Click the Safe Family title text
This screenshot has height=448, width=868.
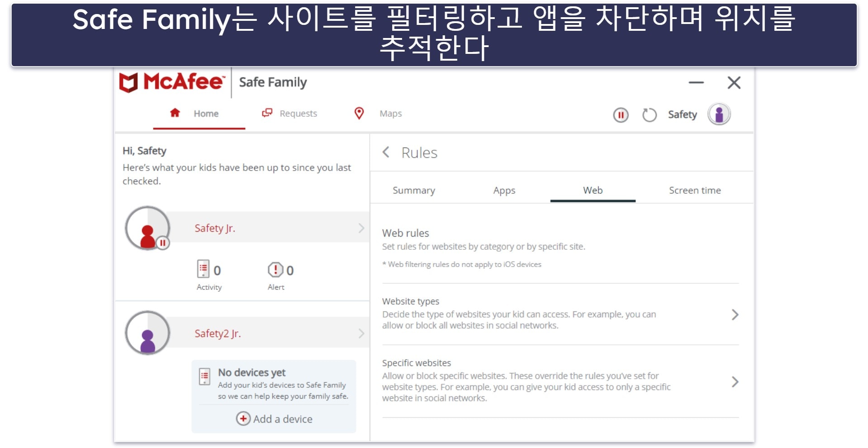[273, 82]
